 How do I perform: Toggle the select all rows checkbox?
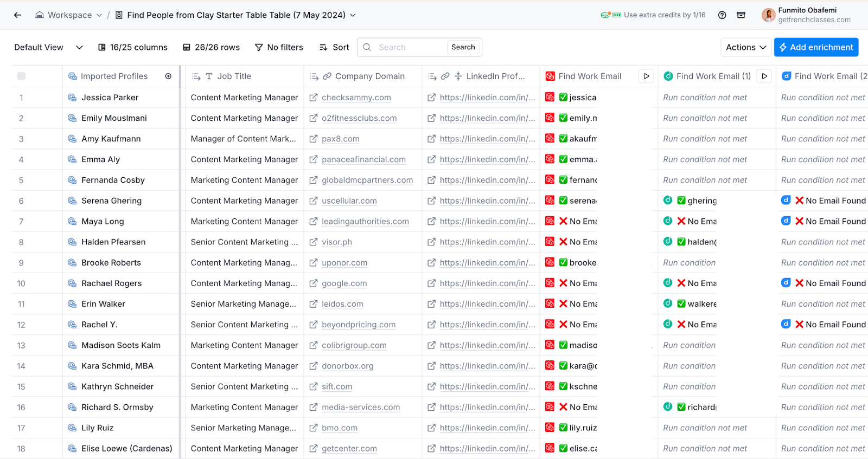pyautogui.click(x=21, y=76)
